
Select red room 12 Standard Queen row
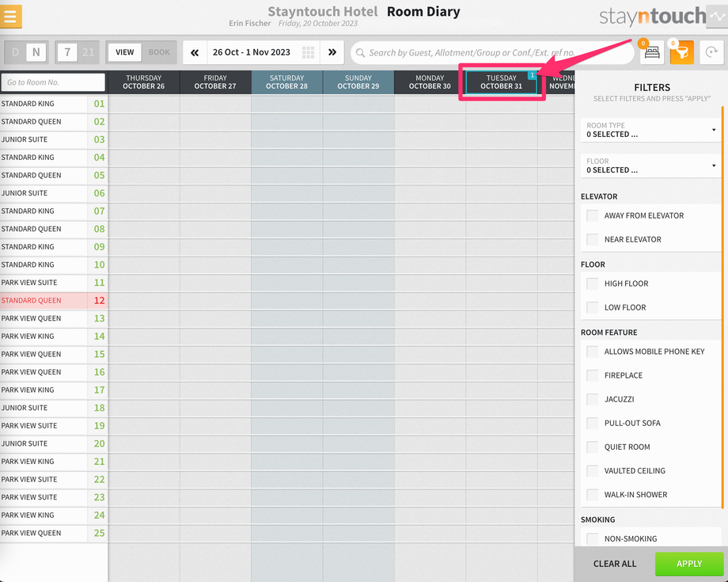point(54,301)
